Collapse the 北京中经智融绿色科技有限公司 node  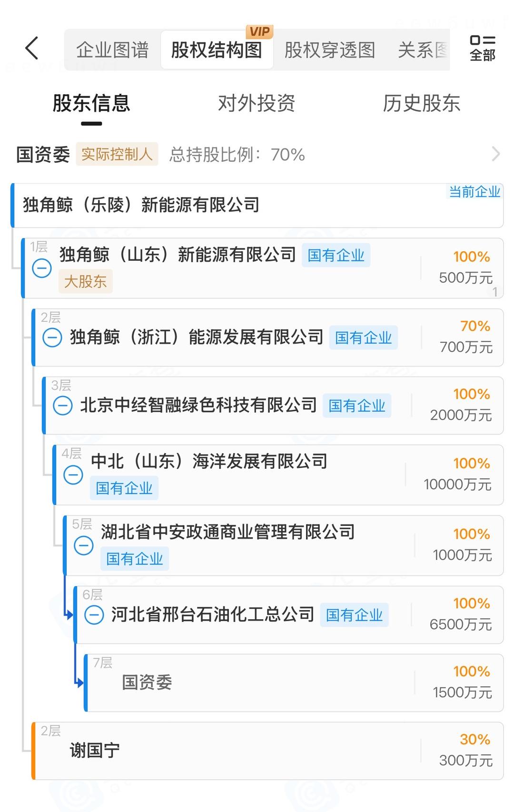pos(63,406)
